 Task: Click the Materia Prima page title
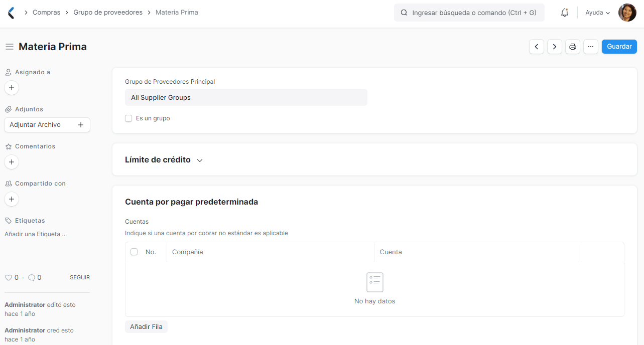(53, 47)
